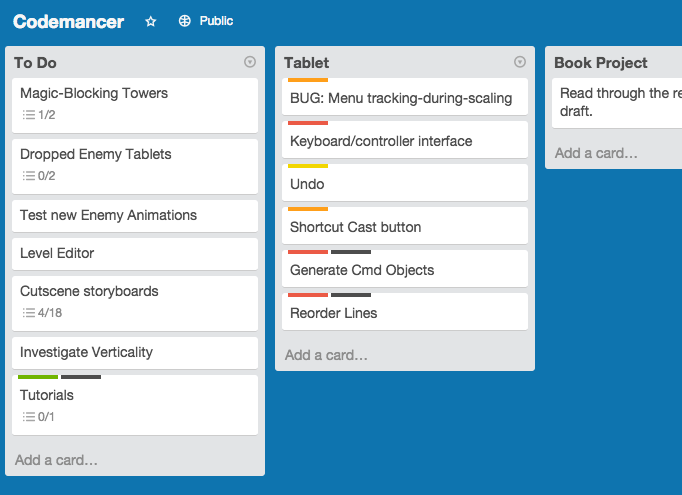The width and height of the screenshot is (682, 495).
Task: Click yellow label on Undo card
Action: [308, 166]
